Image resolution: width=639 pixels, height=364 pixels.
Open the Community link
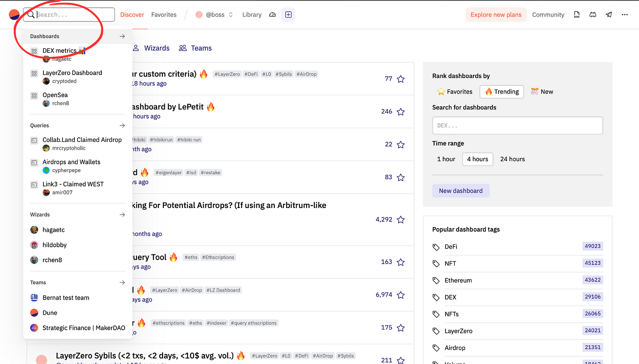548,15
